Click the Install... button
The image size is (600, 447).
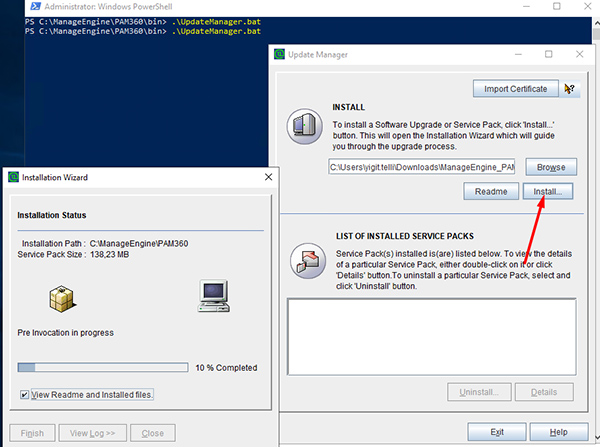[x=548, y=191]
